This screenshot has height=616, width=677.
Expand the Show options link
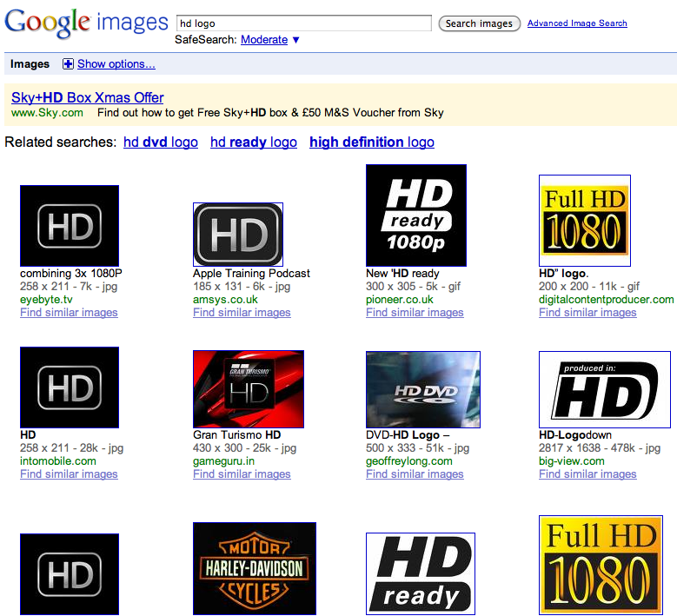coord(116,64)
